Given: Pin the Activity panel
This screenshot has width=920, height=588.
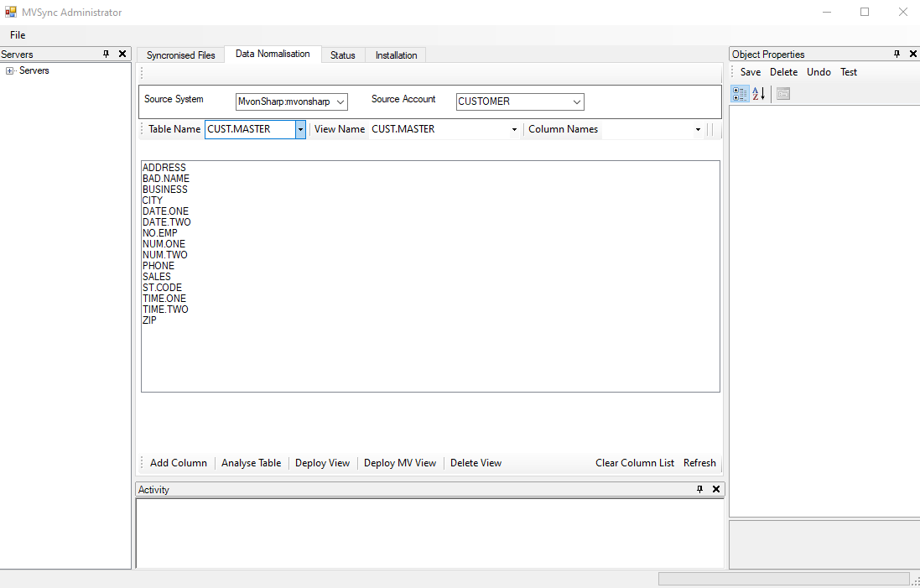Looking at the screenshot, I should pos(699,489).
